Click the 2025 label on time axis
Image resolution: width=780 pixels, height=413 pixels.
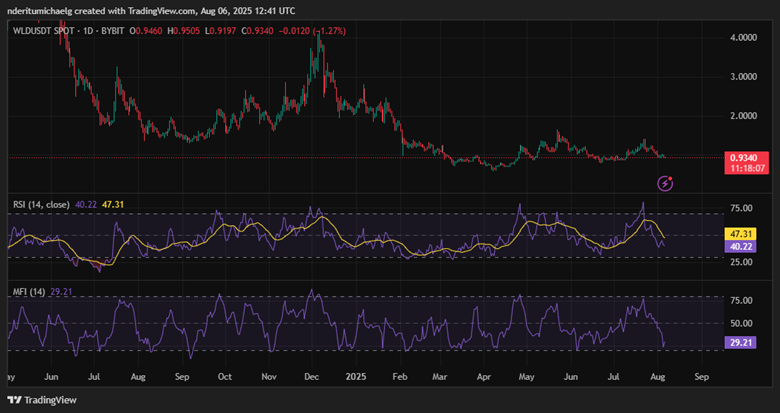pyautogui.click(x=355, y=379)
